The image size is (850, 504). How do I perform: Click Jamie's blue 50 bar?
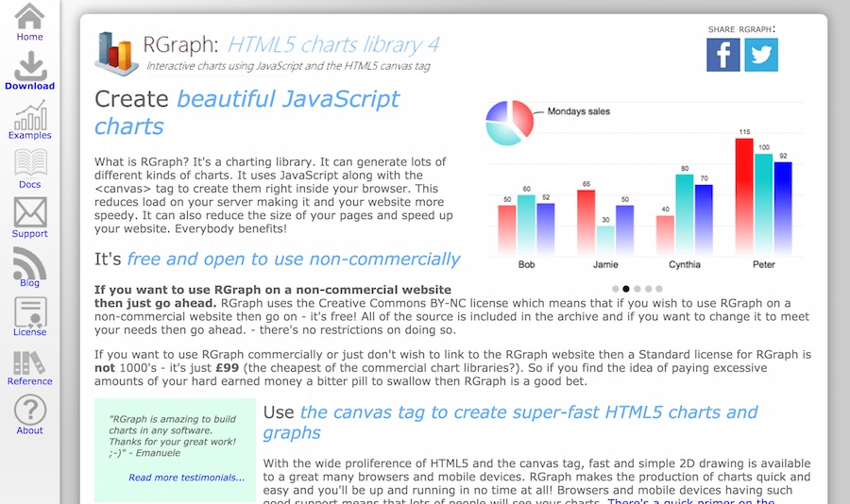[624, 229]
